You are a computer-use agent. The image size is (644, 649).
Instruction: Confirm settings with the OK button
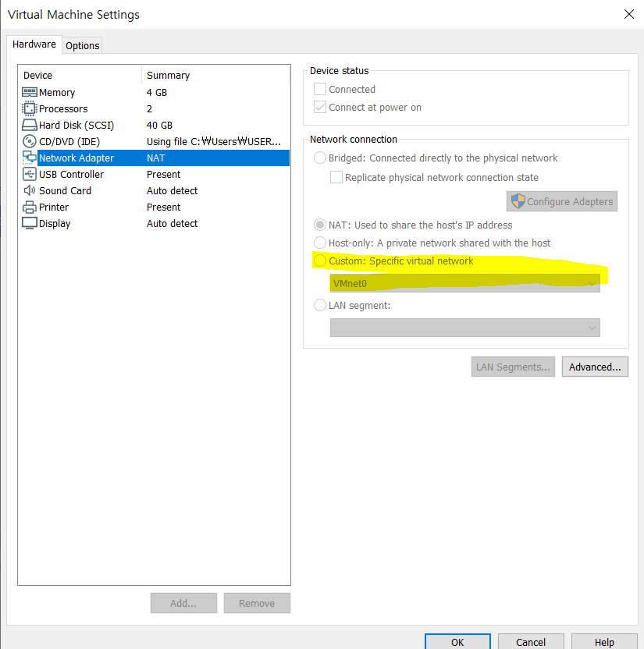tap(457, 641)
